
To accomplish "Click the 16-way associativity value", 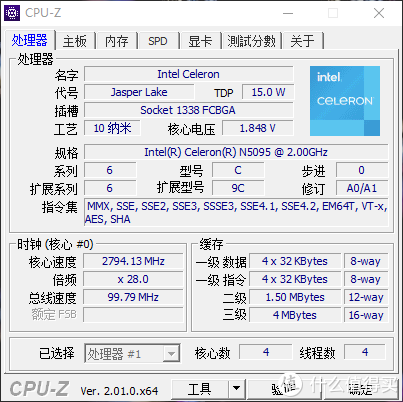I will coord(366,315).
